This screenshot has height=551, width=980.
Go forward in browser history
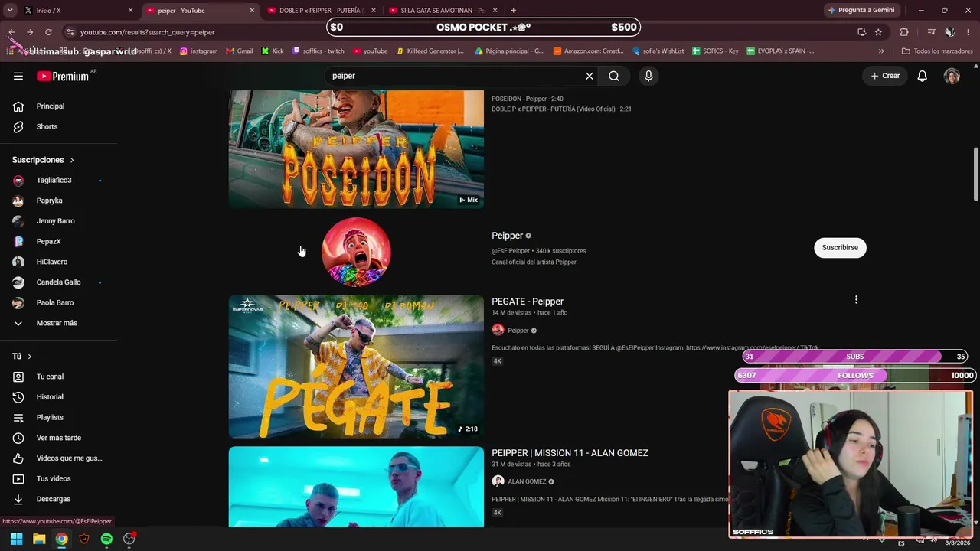tap(30, 32)
